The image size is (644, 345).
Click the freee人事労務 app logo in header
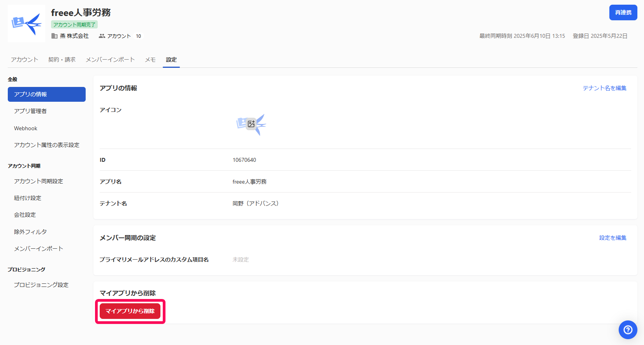pyautogui.click(x=26, y=23)
